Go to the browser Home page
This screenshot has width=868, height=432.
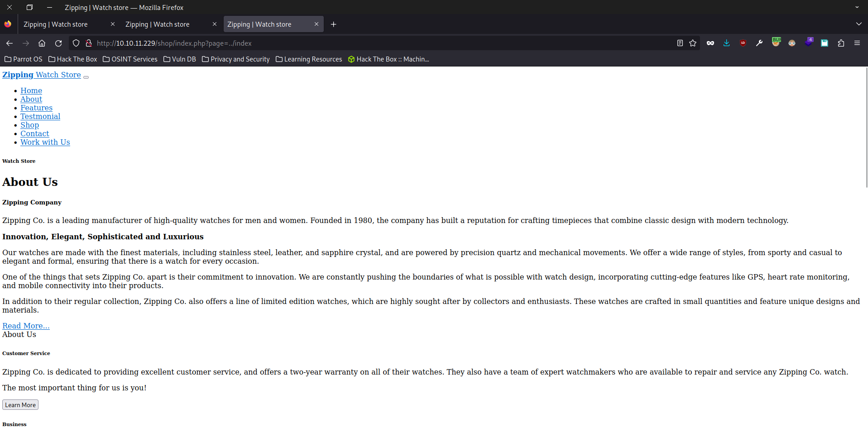(42, 43)
